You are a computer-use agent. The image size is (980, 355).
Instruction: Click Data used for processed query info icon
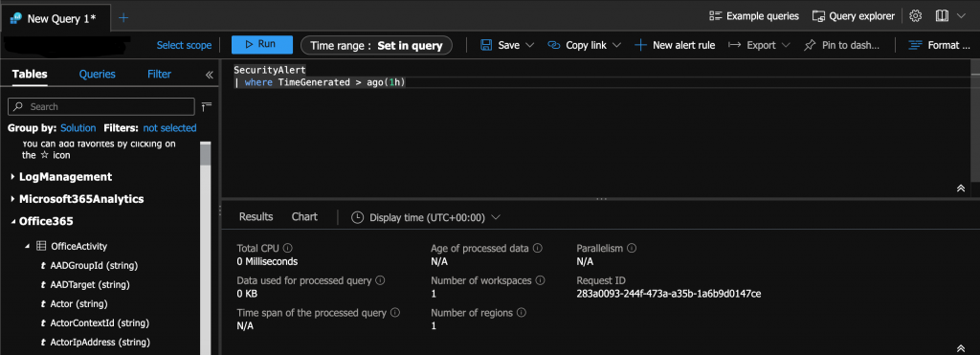(379, 280)
